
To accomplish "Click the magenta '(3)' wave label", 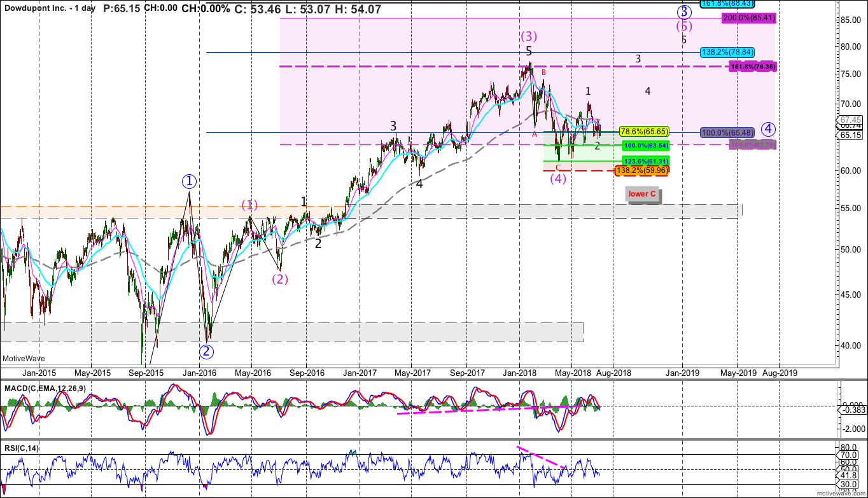I will point(529,36).
